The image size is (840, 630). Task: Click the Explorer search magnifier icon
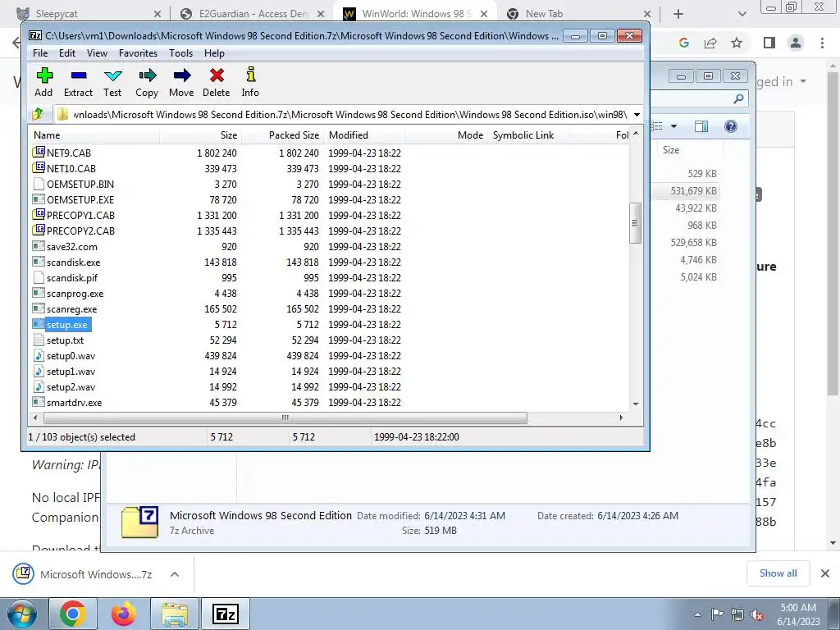(738, 98)
